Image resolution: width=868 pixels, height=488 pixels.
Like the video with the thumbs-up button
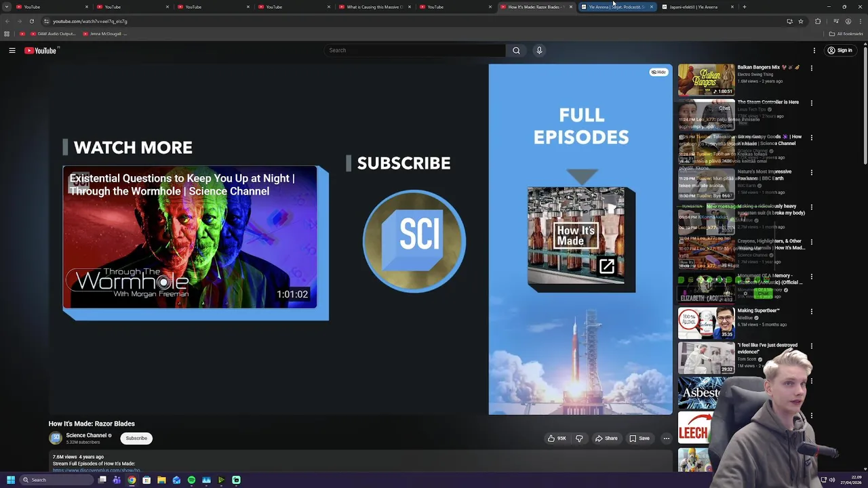557,439
